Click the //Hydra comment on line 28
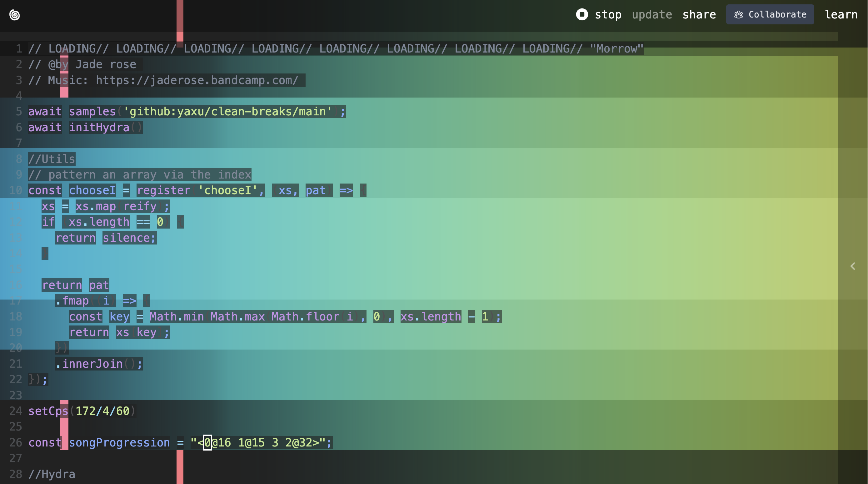The width and height of the screenshot is (868, 484). [x=52, y=474]
